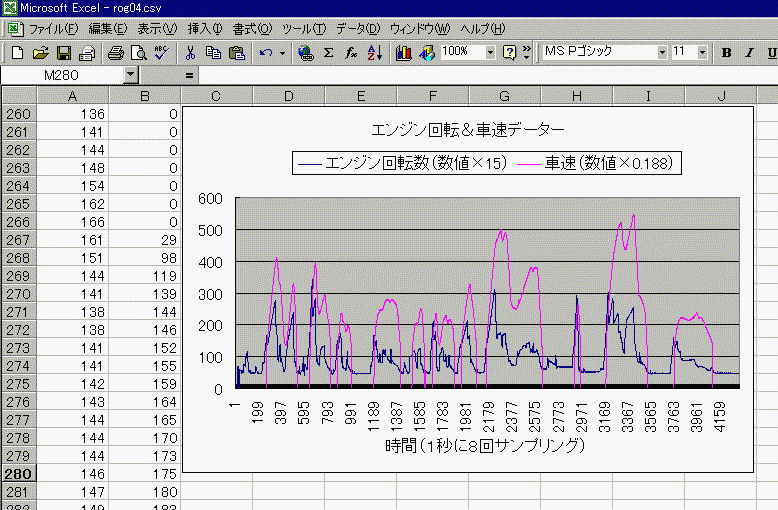Open Paste Function fx icon
This screenshot has height=510, width=778.
coord(351,52)
